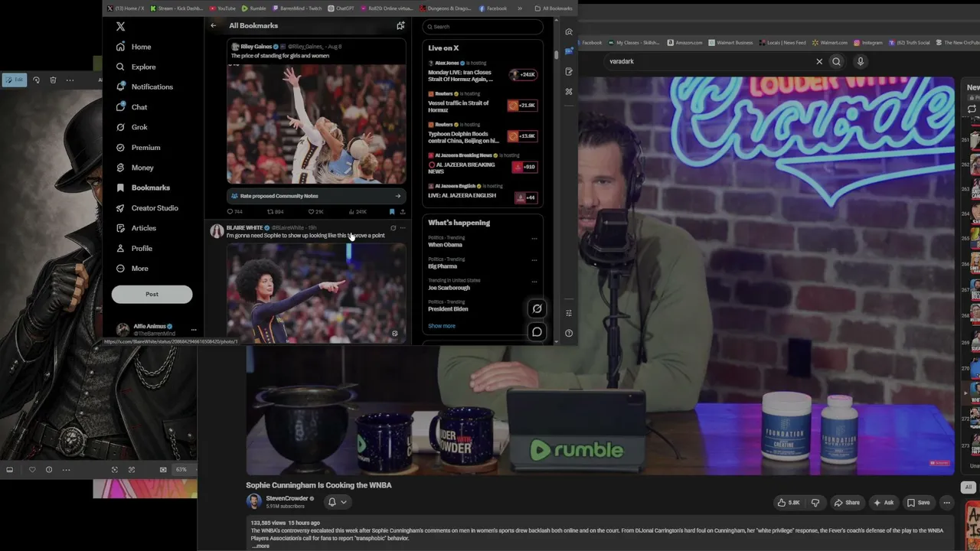Image resolution: width=980 pixels, height=551 pixels.
Task: Open the Riley Gaines volleyball photo
Action: pyautogui.click(x=316, y=124)
